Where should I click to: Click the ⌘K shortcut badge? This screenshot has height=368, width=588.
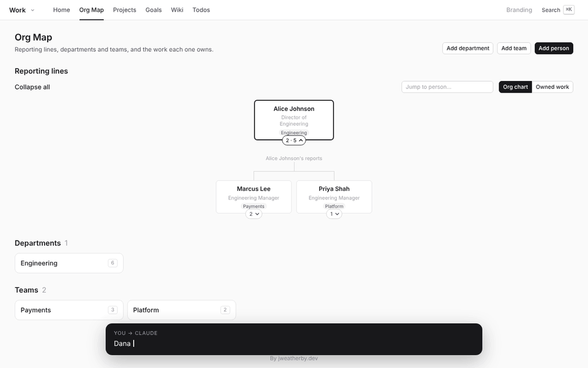[x=569, y=10]
